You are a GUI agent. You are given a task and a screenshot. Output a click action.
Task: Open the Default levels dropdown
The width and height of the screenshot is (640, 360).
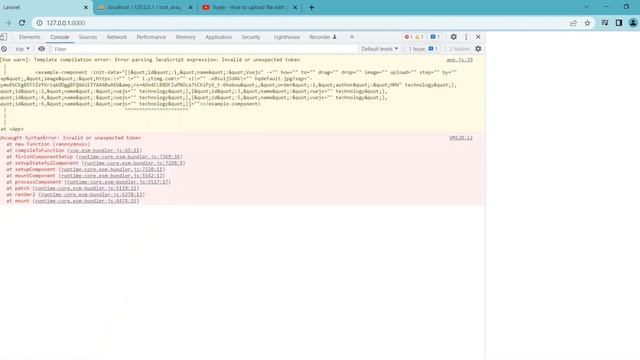(x=380, y=49)
